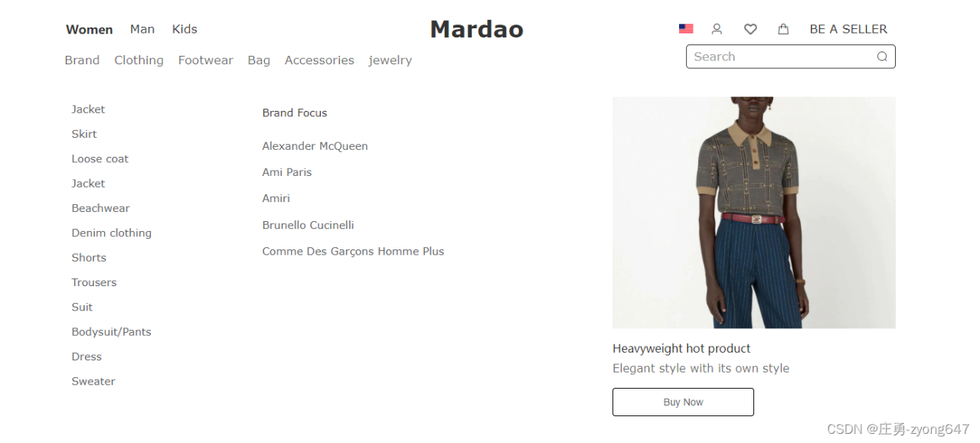
Task: Open the Footwear menu
Action: [x=205, y=60]
